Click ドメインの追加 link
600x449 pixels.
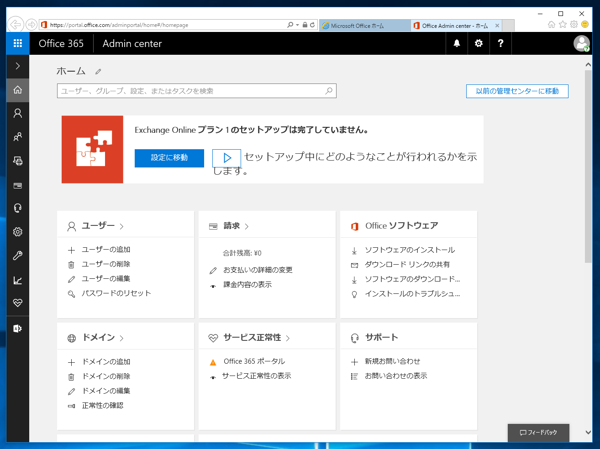tap(106, 362)
